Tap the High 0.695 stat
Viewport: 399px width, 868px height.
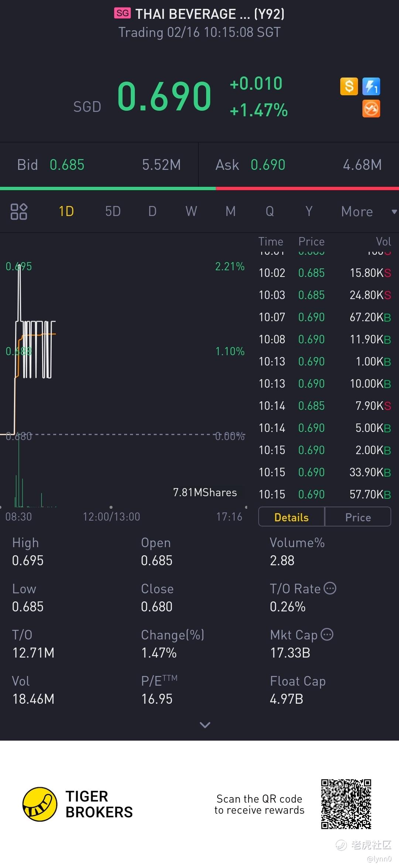coord(28,552)
